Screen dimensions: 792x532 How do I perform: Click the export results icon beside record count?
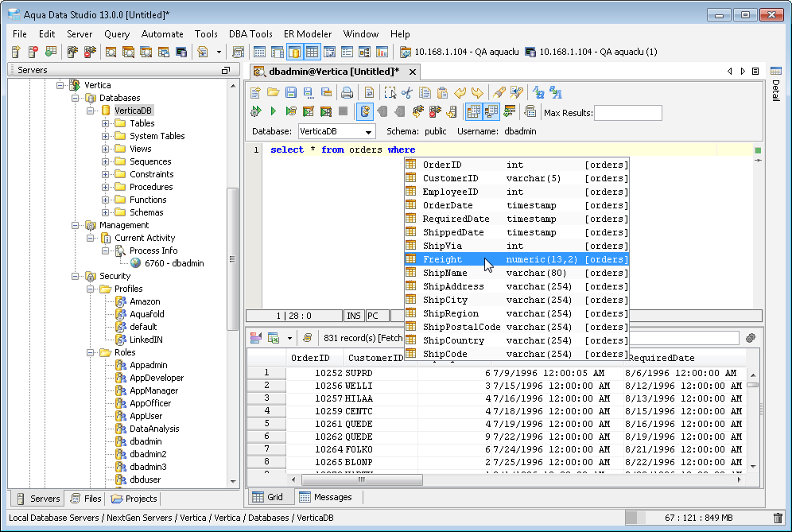point(274,338)
